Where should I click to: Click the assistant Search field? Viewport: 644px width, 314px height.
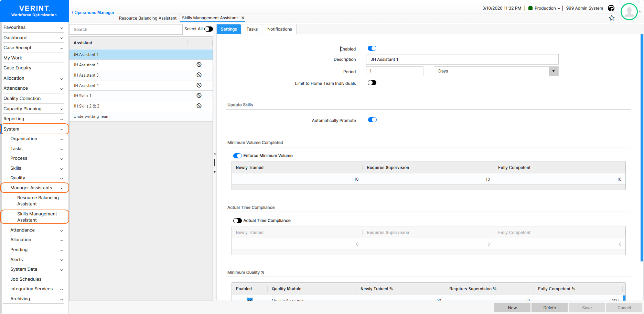pyautogui.click(x=126, y=30)
